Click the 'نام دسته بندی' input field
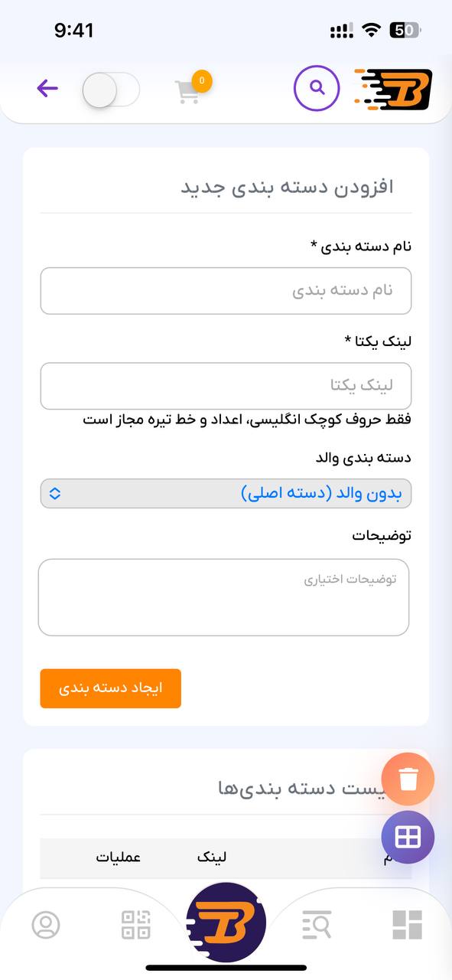 (226, 290)
